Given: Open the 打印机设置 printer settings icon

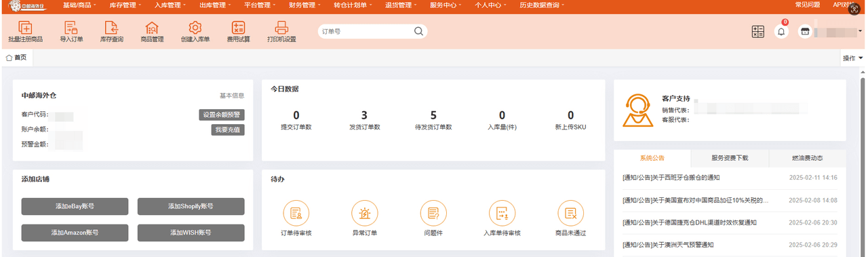Looking at the screenshot, I should tap(281, 28).
